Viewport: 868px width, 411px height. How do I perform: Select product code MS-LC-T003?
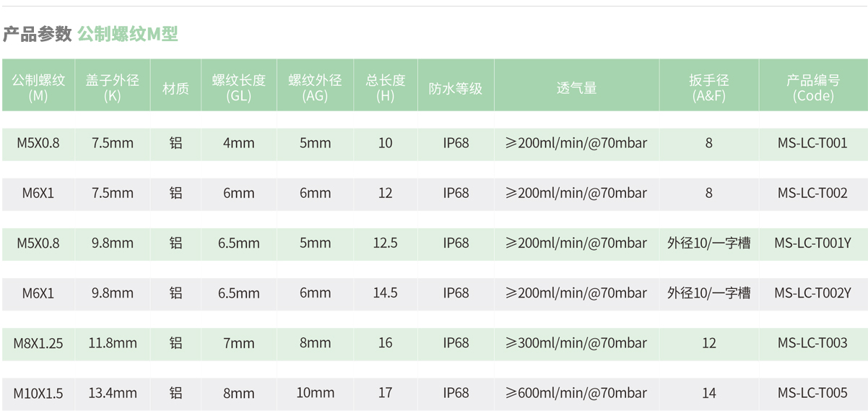coord(812,343)
